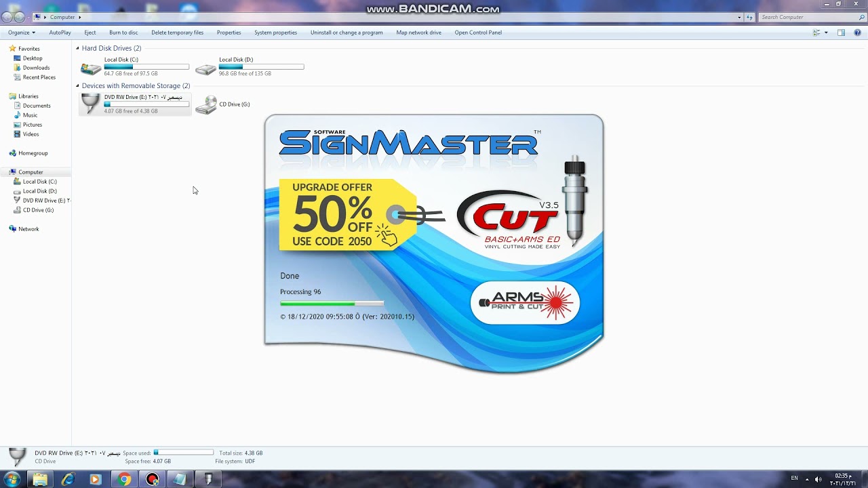Open Google Chrome from the taskbar
The width and height of the screenshot is (868, 488).
[124, 479]
